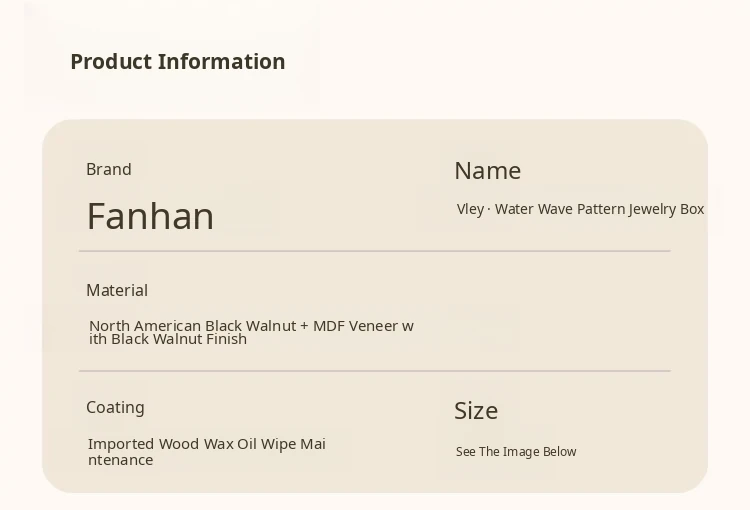Select the Material label
The height and width of the screenshot is (510, 750).
[116, 291]
